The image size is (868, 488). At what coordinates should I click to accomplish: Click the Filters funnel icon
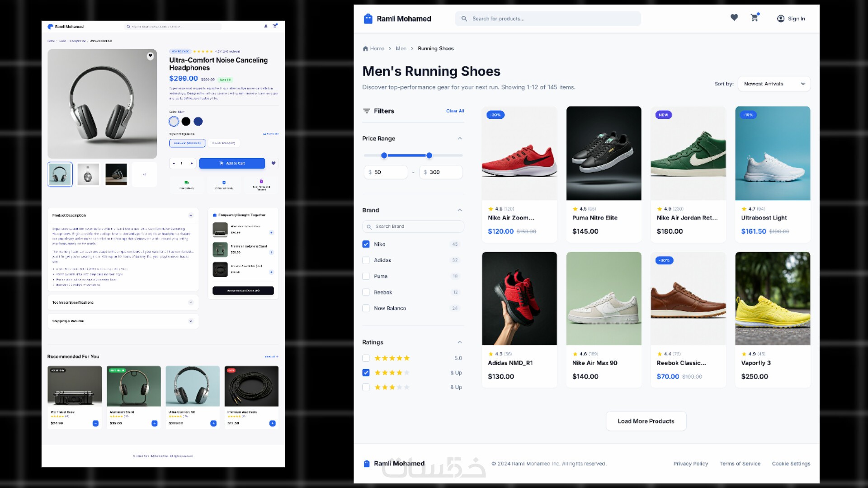[x=367, y=111]
